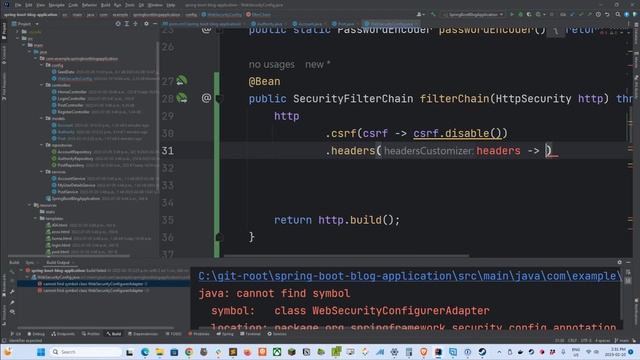This screenshot has height=360, width=640.
Task: Collapse WebSecurityConfig.java build node
Action: point(28,277)
